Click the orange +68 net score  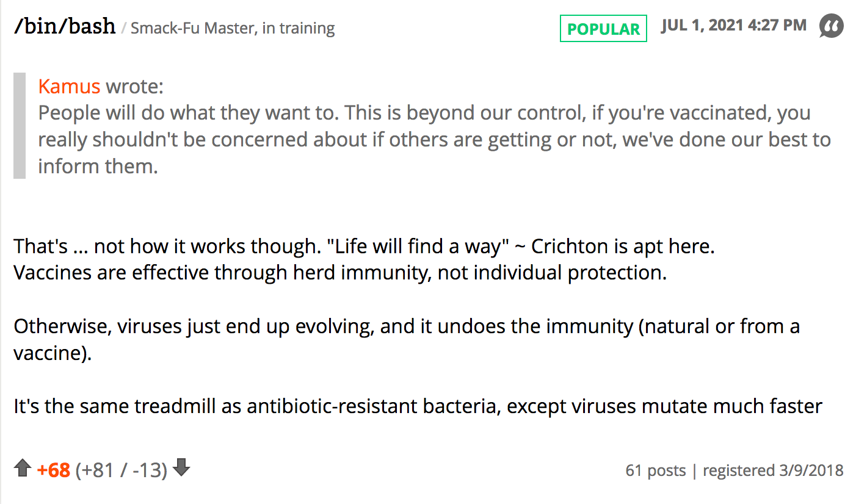pyautogui.click(x=54, y=470)
